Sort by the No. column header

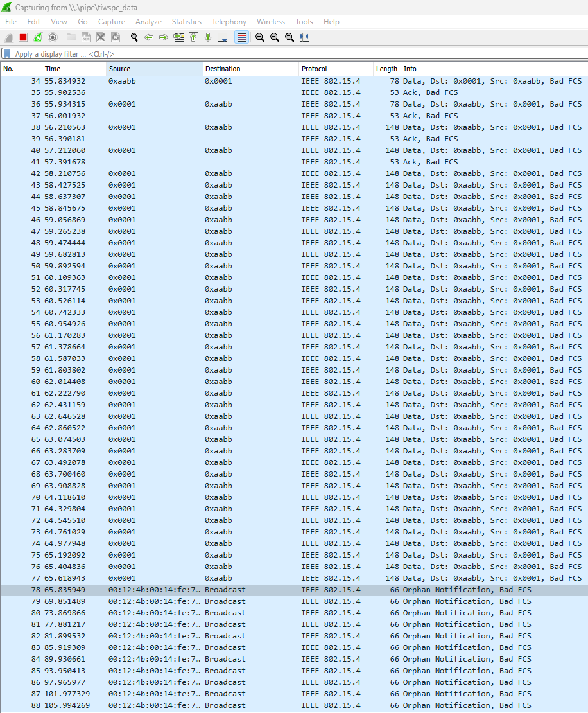coord(21,69)
